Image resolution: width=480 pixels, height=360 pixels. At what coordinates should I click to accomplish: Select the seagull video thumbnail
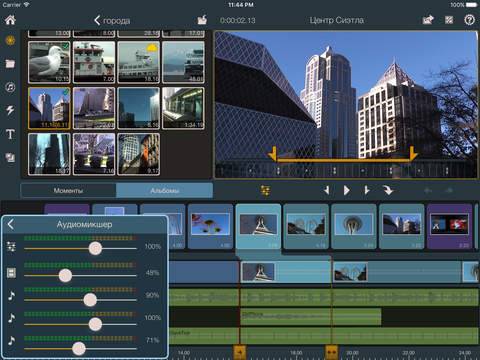click(49, 62)
